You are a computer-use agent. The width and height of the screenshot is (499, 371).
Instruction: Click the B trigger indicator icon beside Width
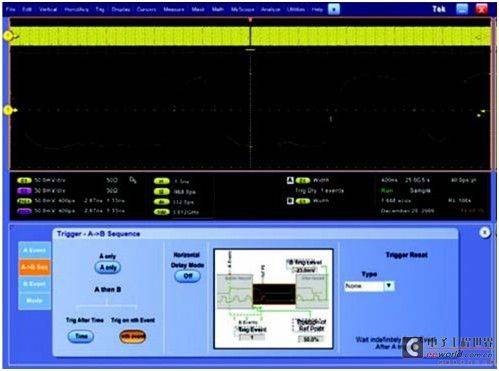pos(290,201)
